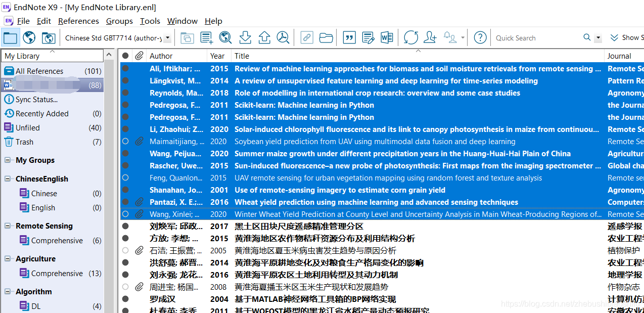The width and height of the screenshot is (644, 313).
Task: Click the New Reference toolbar icon
Action: click(206, 38)
